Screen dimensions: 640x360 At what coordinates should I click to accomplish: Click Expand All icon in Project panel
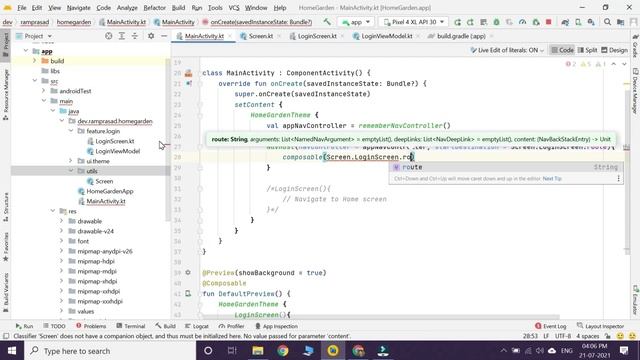point(122,36)
